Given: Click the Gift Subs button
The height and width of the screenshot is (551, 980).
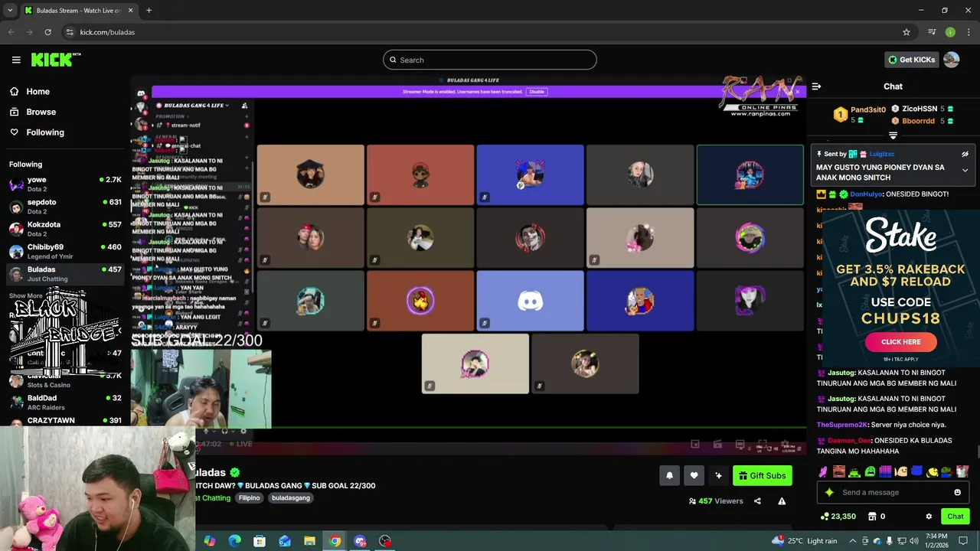Looking at the screenshot, I should pyautogui.click(x=762, y=475).
